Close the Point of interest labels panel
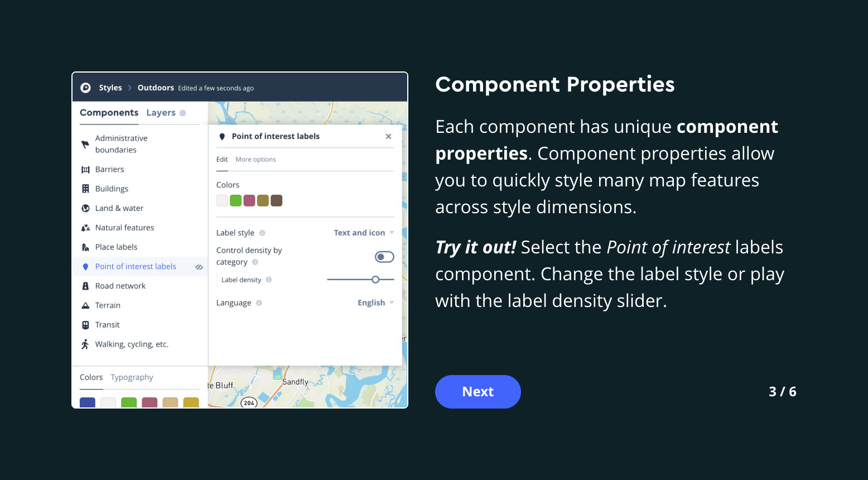 coord(388,137)
